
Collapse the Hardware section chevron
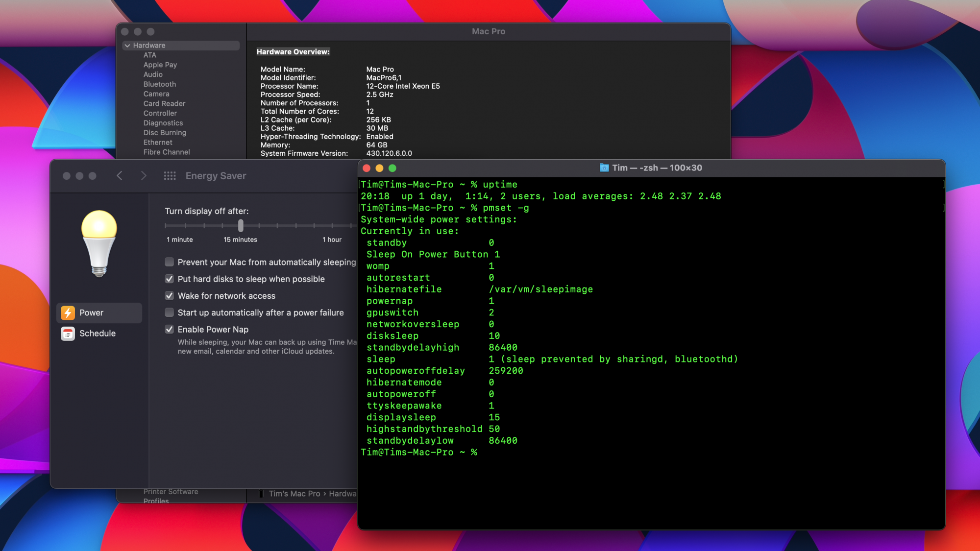(x=127, y=46)
